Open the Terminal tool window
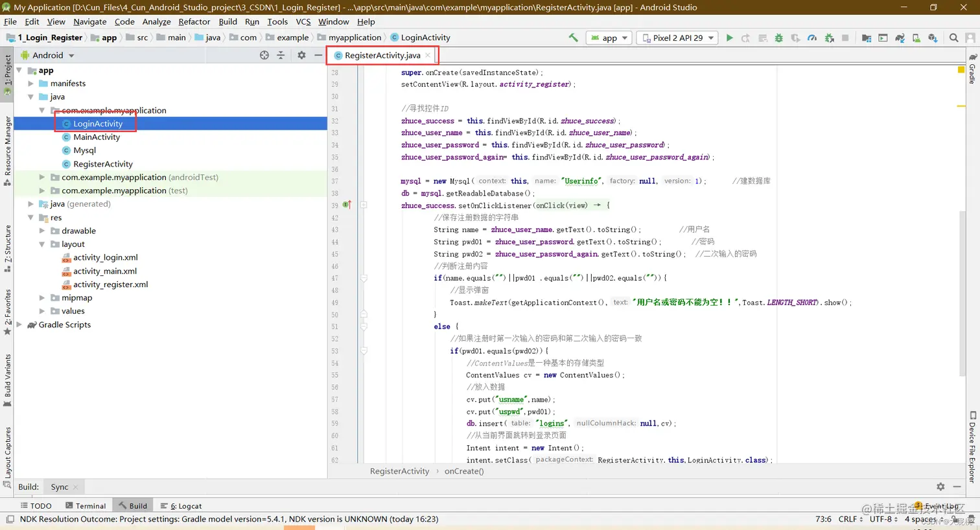Viewport: 980px width, 530px height. (84, 505)
